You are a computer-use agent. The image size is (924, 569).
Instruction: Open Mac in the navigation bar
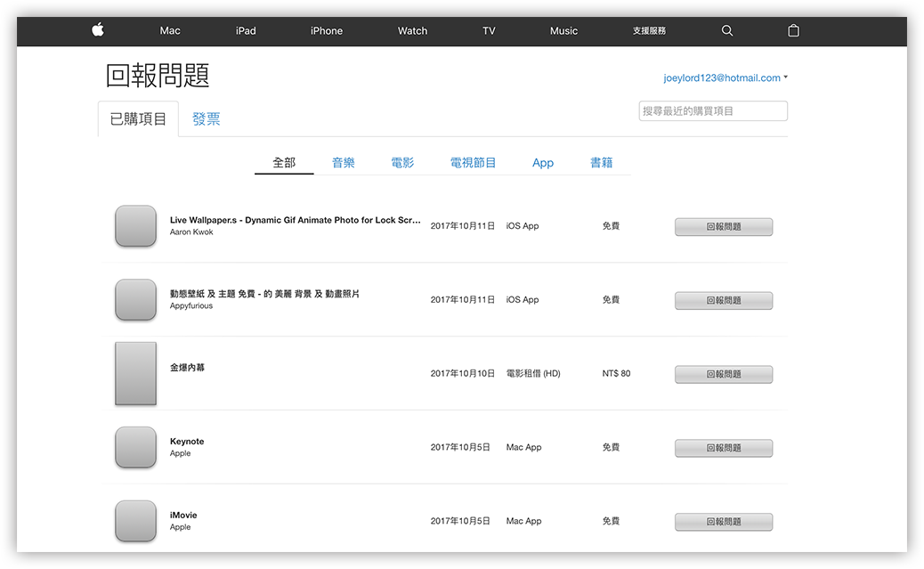tap(170, 30)
